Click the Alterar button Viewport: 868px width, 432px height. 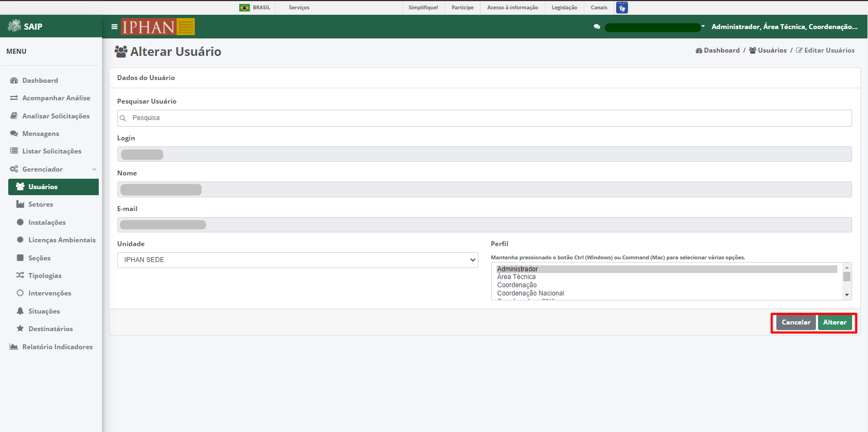835,322
